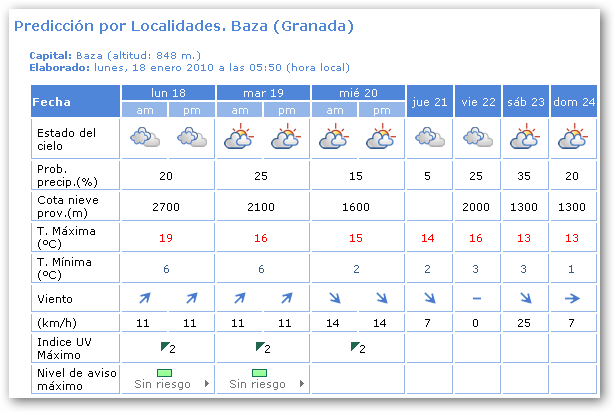
Task: Click the partly sunny icon for Tuesday am
Action: pyautogui.click(x=240, y=138)
